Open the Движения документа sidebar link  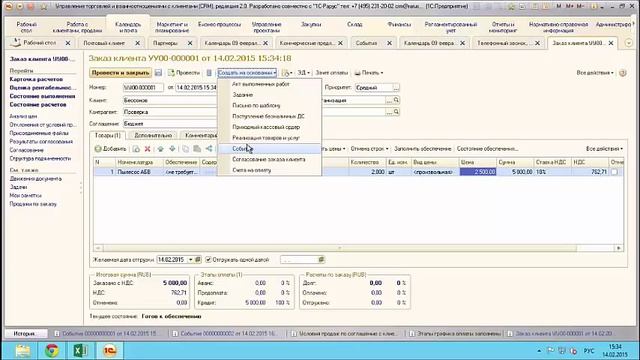(36, 179)
